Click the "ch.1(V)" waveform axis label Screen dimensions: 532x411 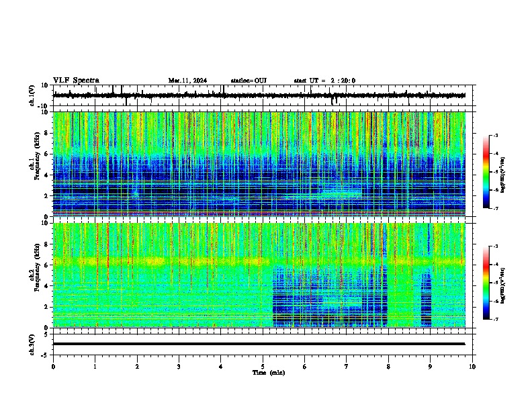click(32, 95)
